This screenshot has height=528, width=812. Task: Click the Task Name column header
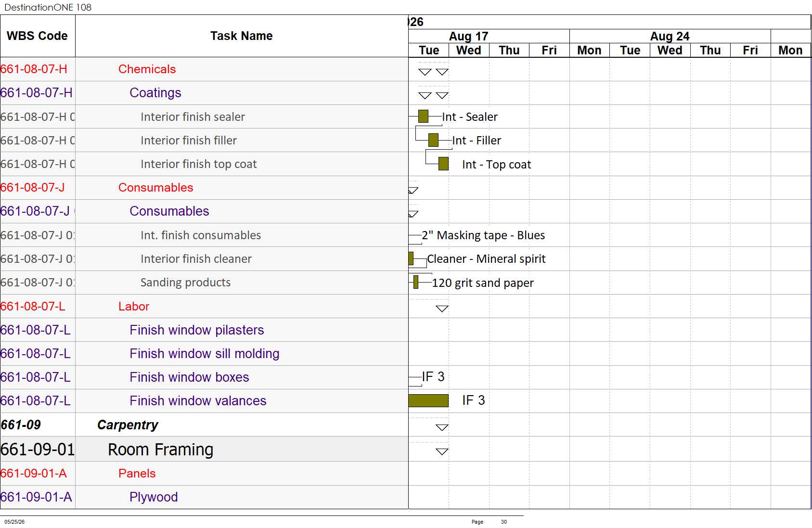point(242,36)
